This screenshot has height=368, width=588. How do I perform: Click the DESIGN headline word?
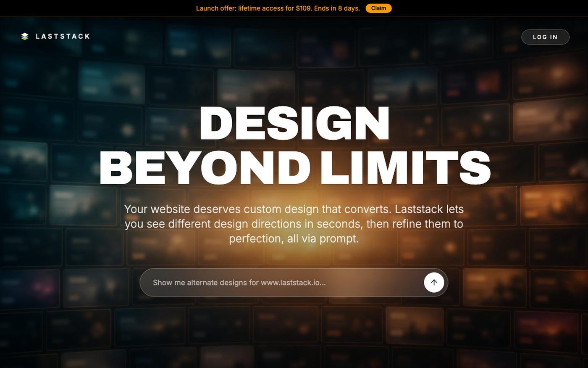click(x=294, y=124)
